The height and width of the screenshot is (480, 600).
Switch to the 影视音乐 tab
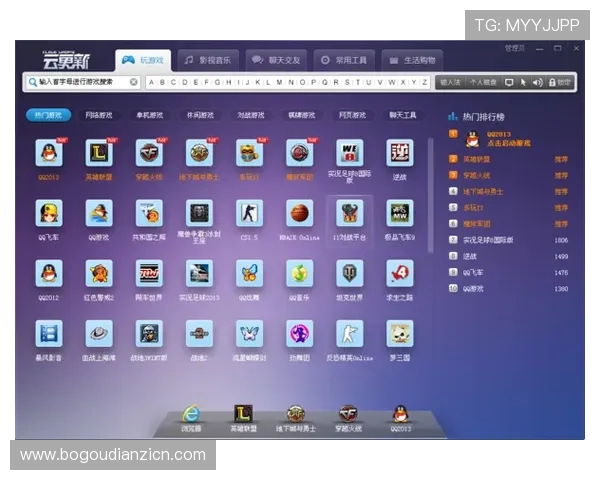(210, 60)
